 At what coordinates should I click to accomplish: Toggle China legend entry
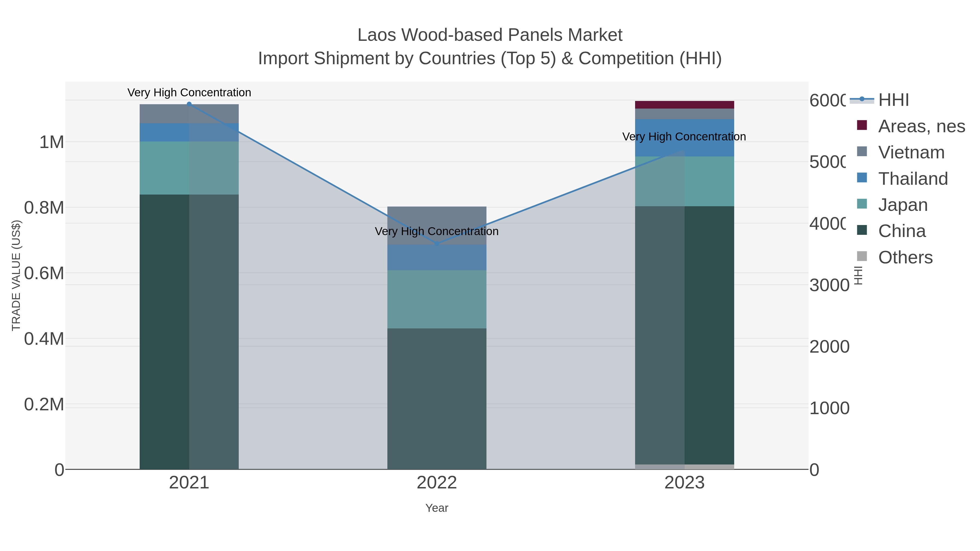(891, 231)
